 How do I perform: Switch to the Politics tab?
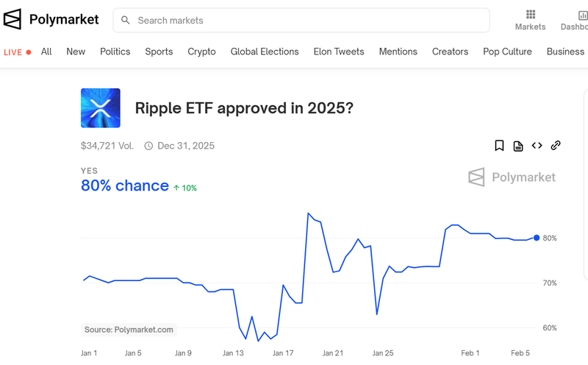pos(115,52)
